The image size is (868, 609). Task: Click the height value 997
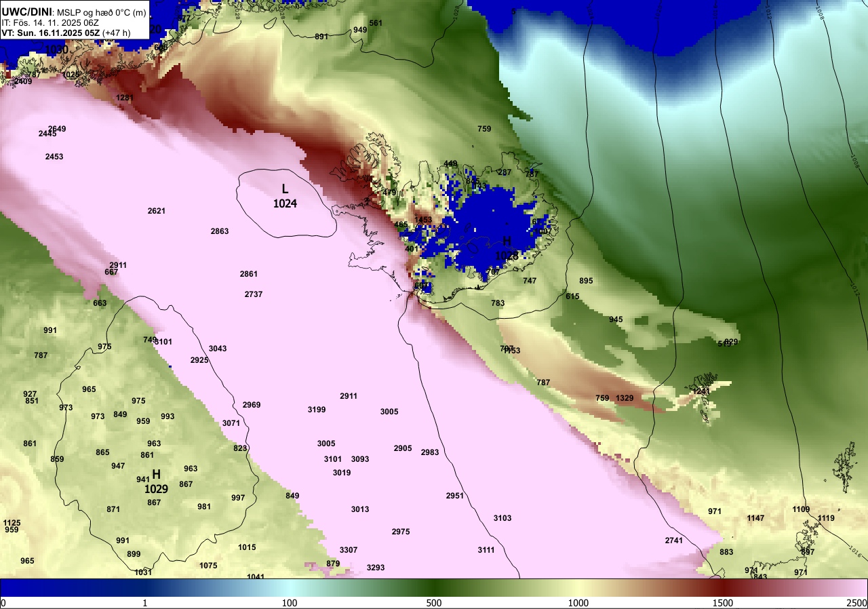coord(238,498)
